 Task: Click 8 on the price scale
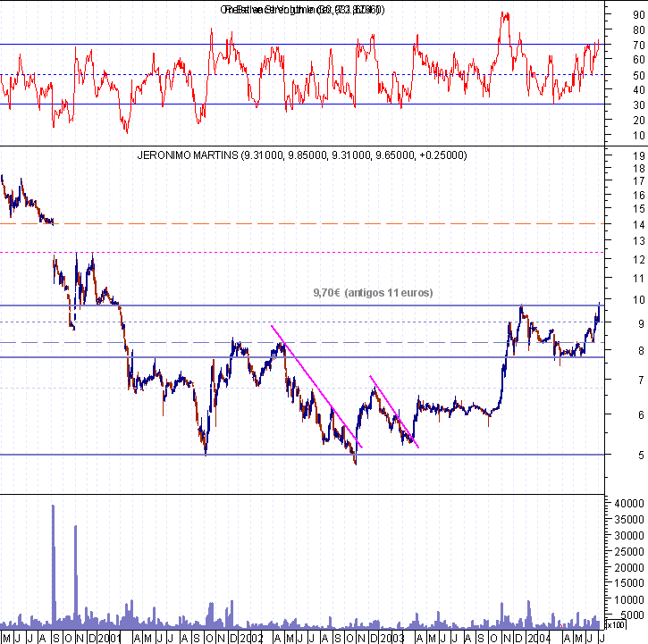point(641,351)
